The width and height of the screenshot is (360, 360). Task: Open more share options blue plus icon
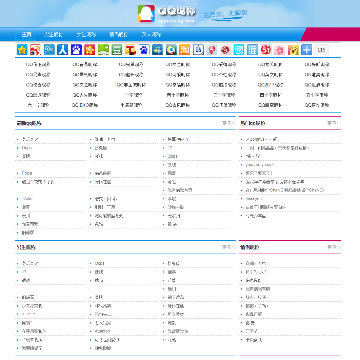(x=307, y=50)
